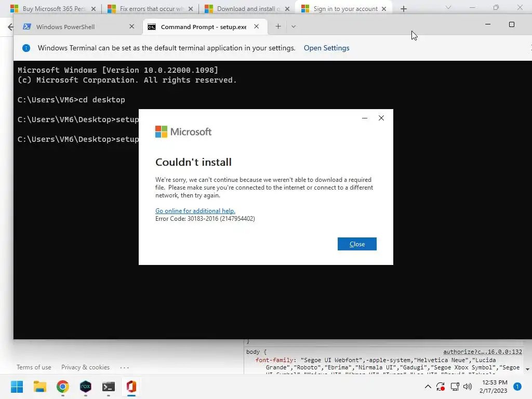Minimize the Windows Terminal window
Screen dimensions: 532x399
[488, 24]
